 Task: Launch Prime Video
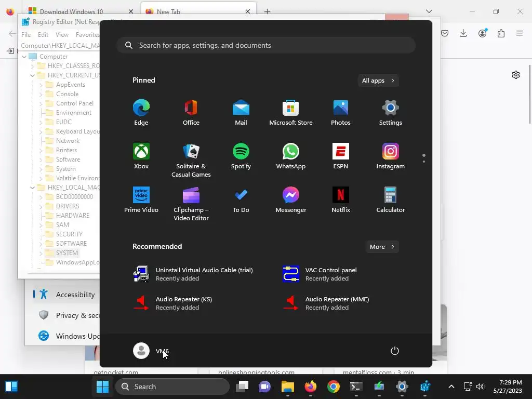[141, 200]
